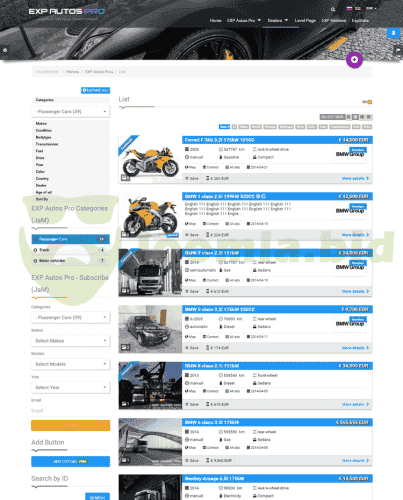Click the left edge slider handle icon
The image size is (403, 500).
pyautogui.click(x=5, y=50)
